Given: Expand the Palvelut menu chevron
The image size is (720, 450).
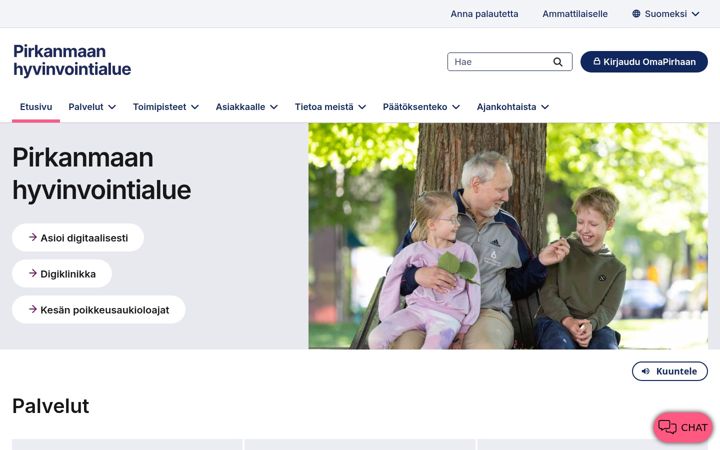Looking at the screenshot, I should click(x=112, y=107).
